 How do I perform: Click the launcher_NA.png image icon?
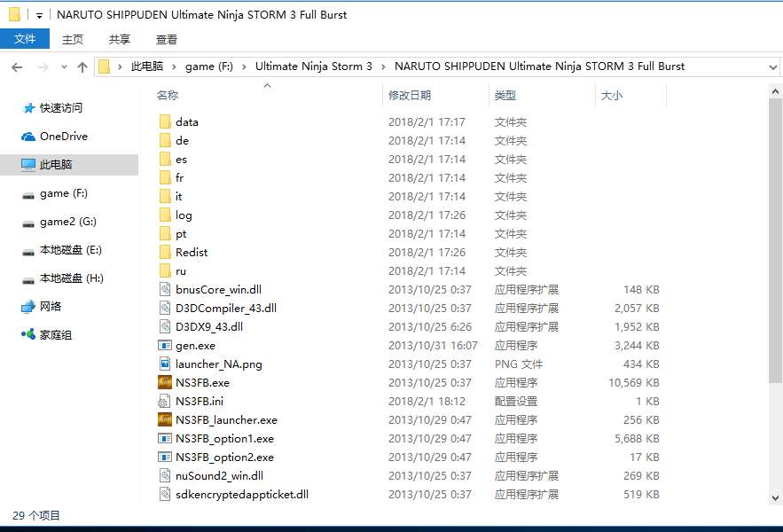165,364
